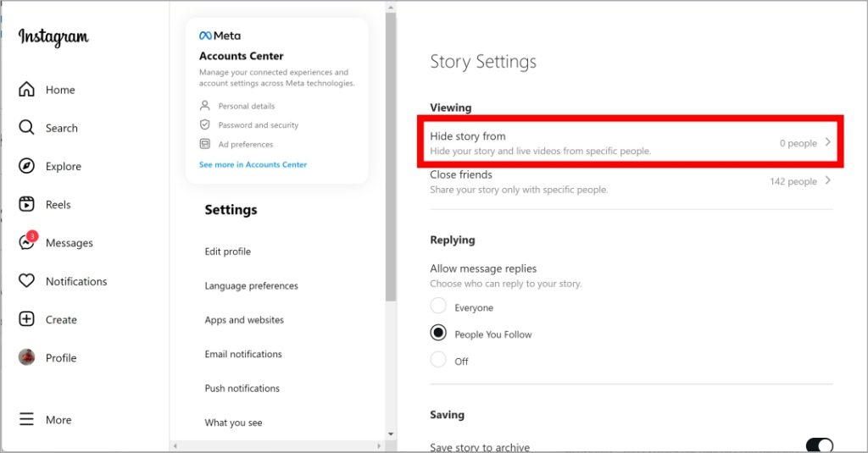Go to Reels menu label

pos(58,205)
